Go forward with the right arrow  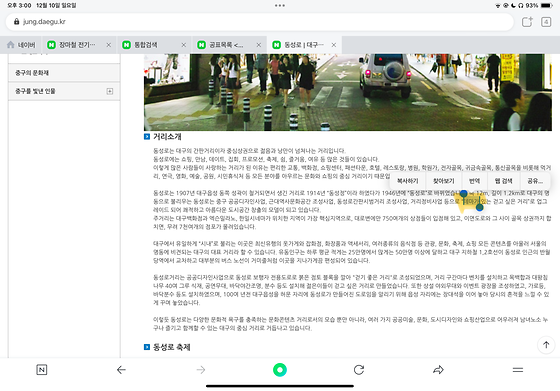point(201,370)
